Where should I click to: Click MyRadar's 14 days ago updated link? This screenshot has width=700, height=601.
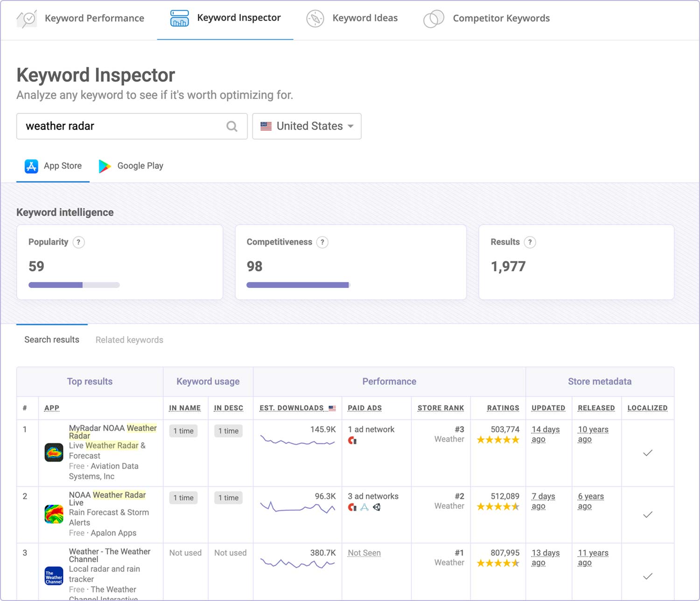[546, 434]
